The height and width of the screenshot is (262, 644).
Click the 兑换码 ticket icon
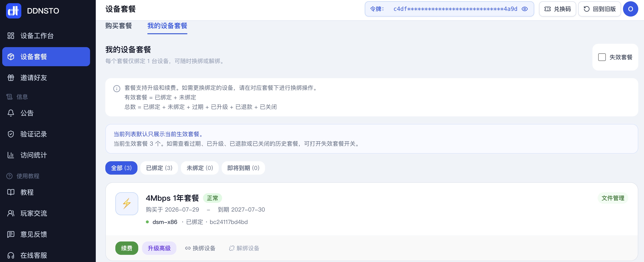tap(547, 9)
